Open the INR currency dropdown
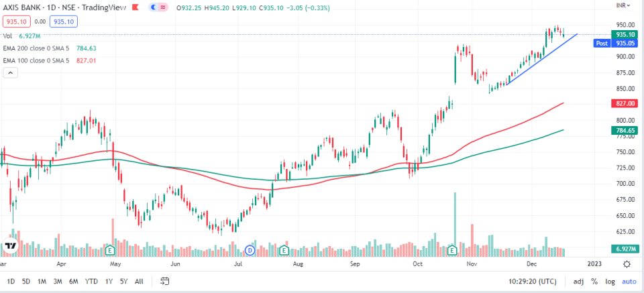Screen dimensions: 644x293 pos(623,5)
